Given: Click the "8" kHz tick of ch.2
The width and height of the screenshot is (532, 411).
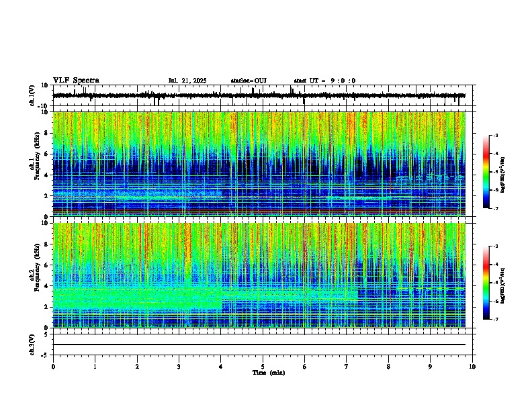Looking at the screenshot, I should coord(46,244).
